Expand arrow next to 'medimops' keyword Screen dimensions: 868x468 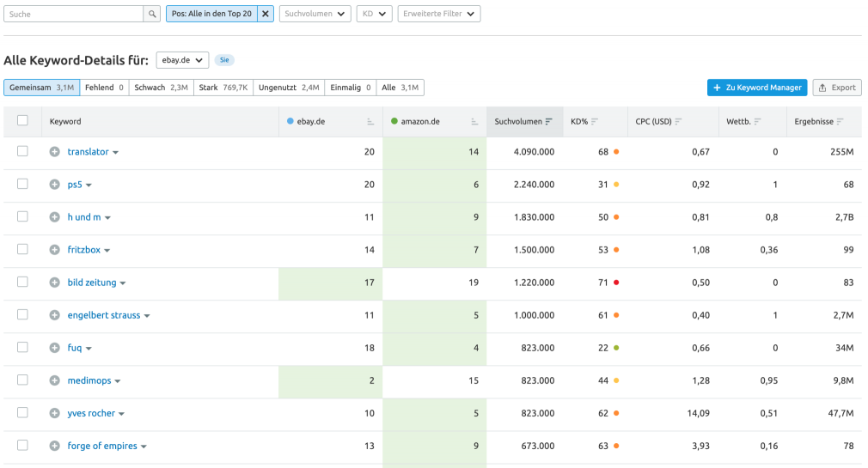pos(118,381)
